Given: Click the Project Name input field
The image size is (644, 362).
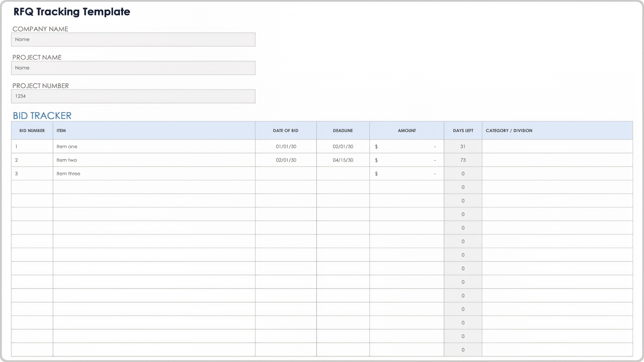Looking at the screenshot, I should pyautogui.click(x=133, y=68).
